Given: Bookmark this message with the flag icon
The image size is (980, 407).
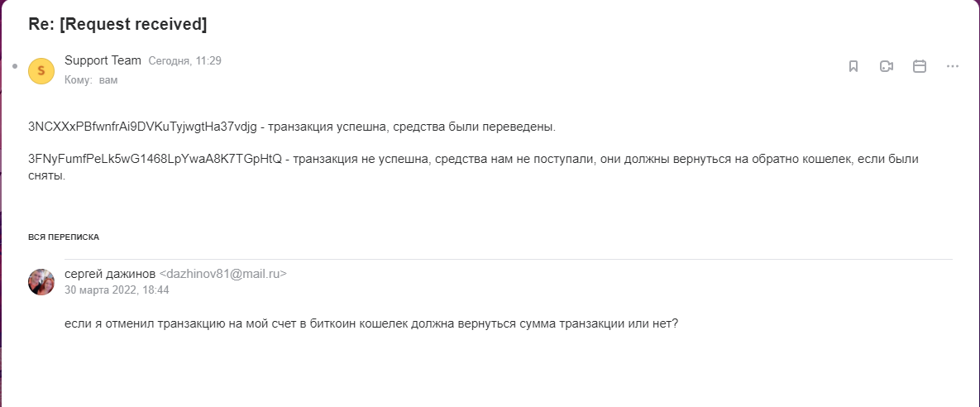Looking at the screenshot, I should tap(853, 66).
